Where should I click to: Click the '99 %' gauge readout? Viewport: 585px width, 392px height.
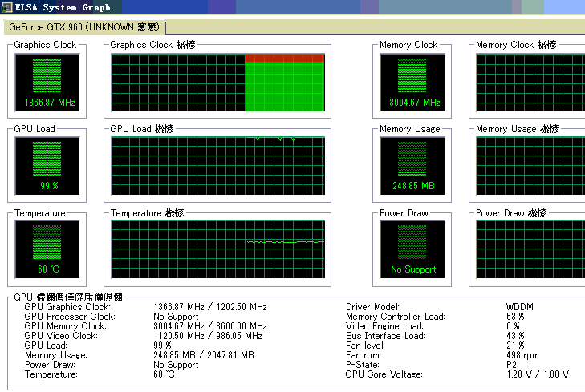tap(49, 185)
